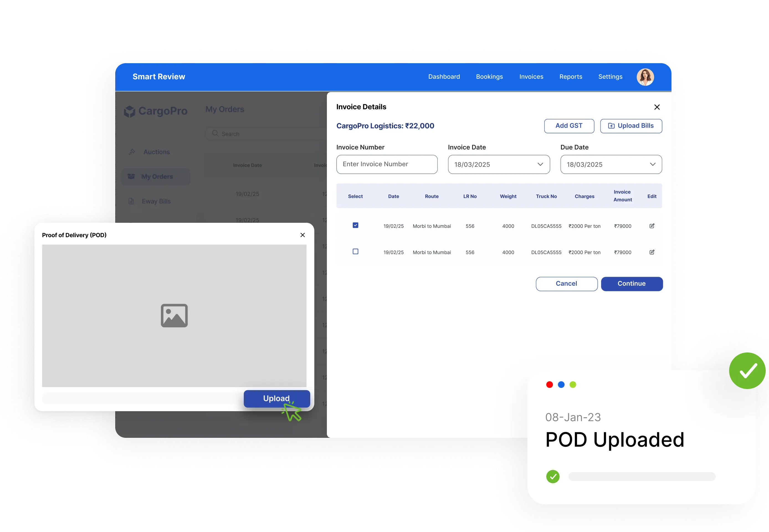769x532 pixels.
Task: Open the Invoice Date dropdown
Action: click(499, 164)
